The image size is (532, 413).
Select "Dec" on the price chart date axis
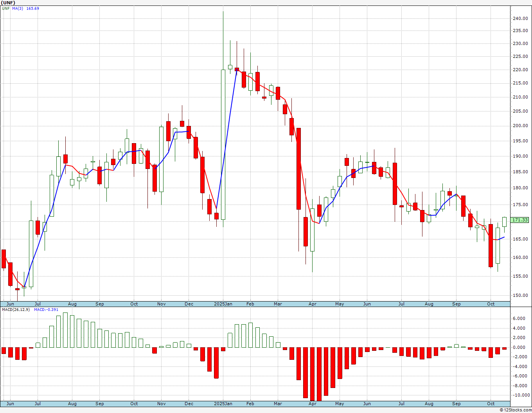189,304
